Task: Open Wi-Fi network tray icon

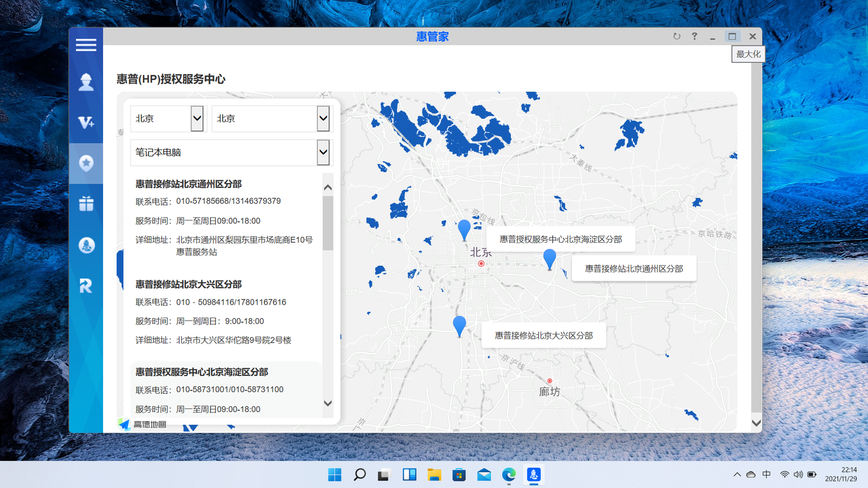Action: coord(784,475)
